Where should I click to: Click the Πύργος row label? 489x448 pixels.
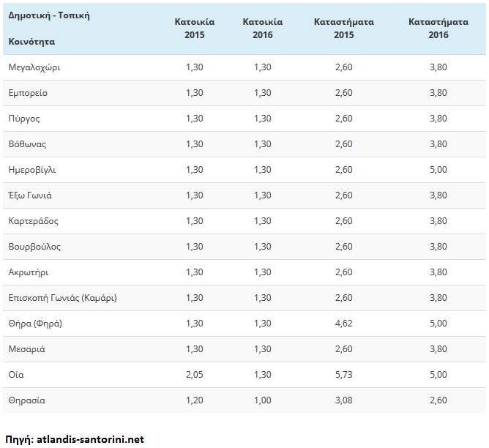24,119
